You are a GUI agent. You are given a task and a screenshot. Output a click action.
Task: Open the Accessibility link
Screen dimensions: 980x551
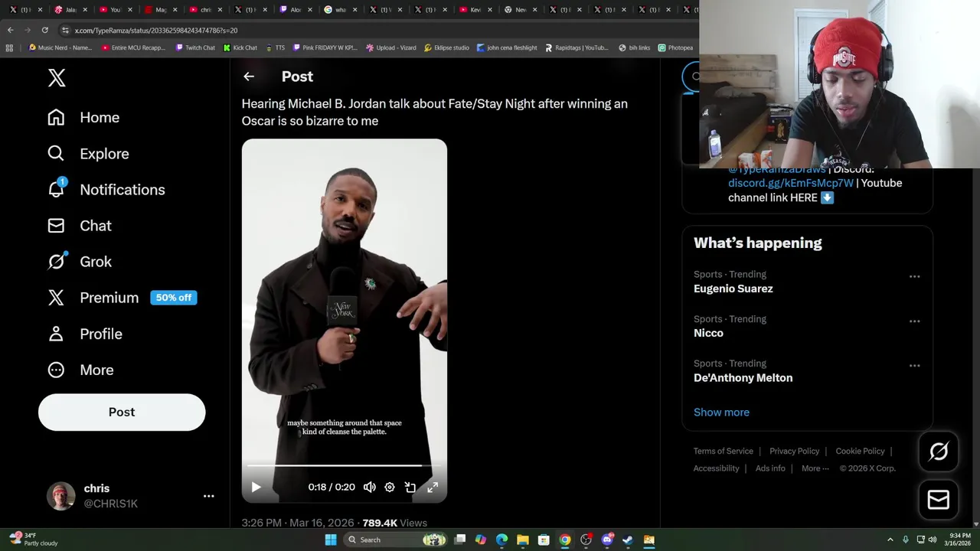[716, 468]
